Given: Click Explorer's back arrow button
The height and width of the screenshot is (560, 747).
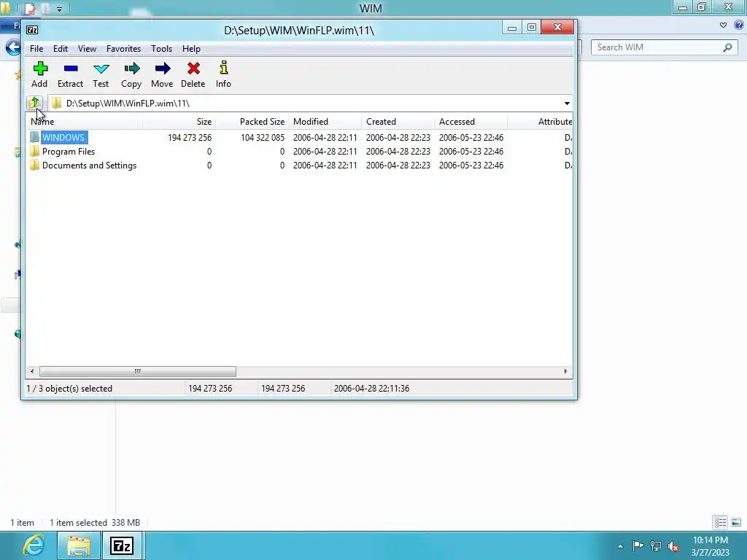Looking at the screenshot, I should click(13, 47).
